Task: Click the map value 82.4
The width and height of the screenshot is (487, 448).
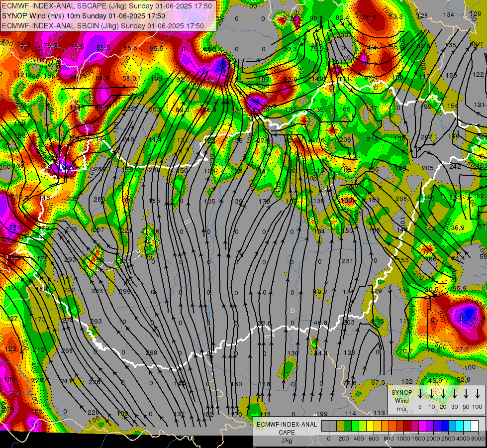Action: pos(342,18)
